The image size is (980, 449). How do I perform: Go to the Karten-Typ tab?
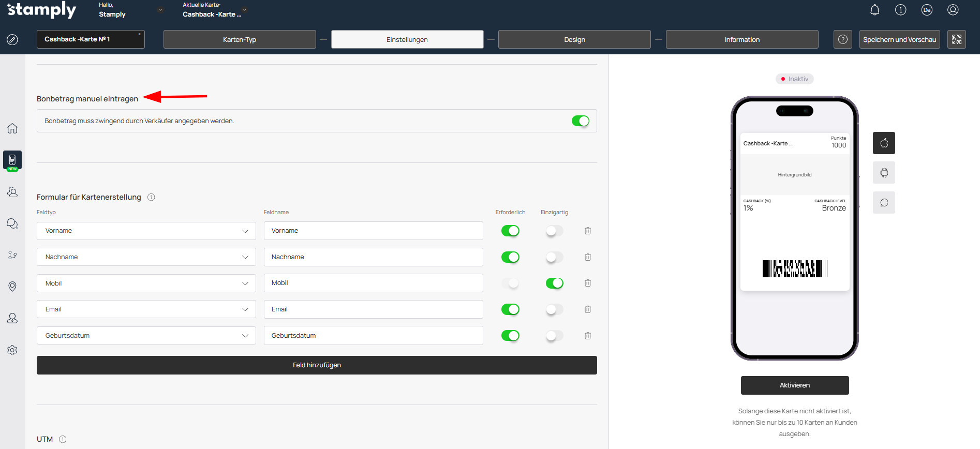pos(240,39)
